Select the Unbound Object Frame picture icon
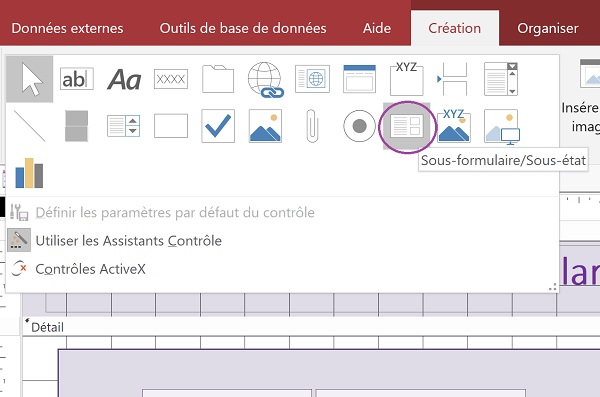The width and height of the screenshot is (600, 397). point(266,126)
